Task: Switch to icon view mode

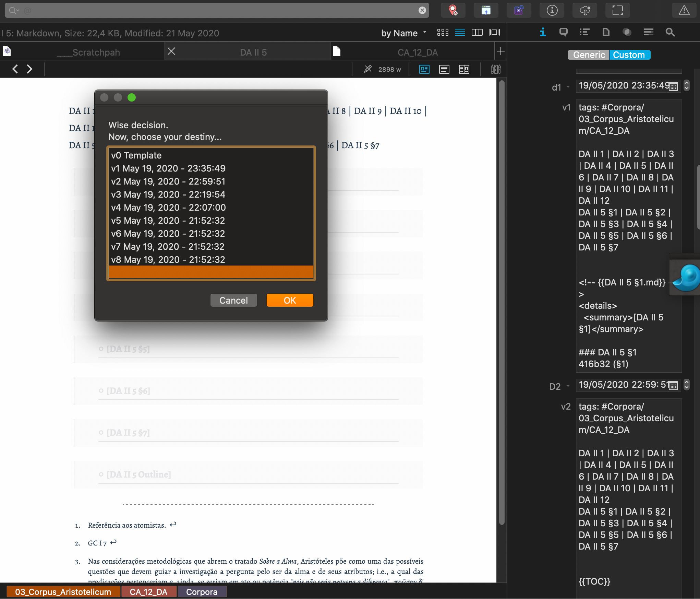Action: coord(443,33)
